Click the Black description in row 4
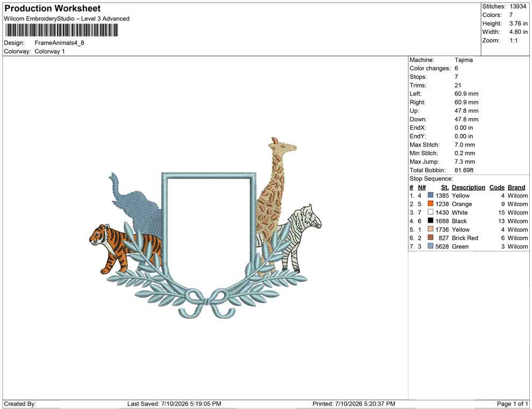Screen dimensions: 532x409 tap(459, 221)
